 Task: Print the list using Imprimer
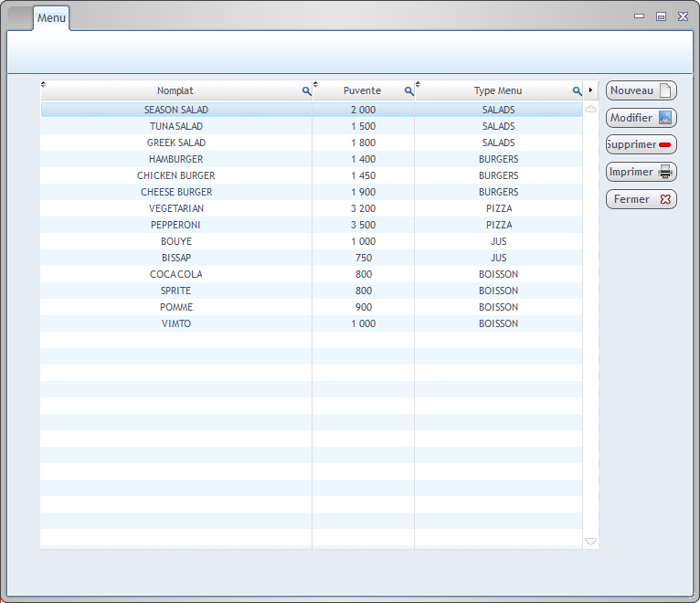[x=641, y=172]
